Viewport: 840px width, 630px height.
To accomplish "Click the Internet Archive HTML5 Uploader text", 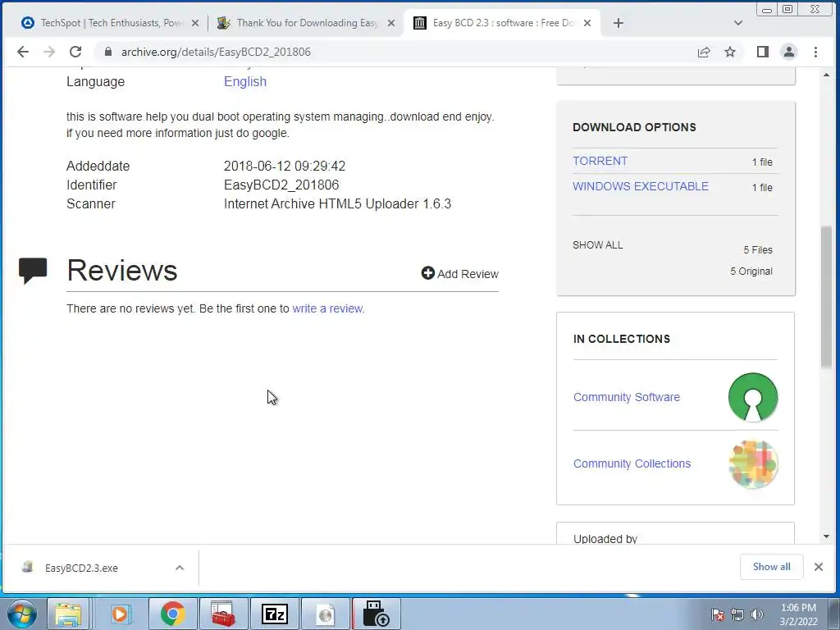I will pos(337,203).
